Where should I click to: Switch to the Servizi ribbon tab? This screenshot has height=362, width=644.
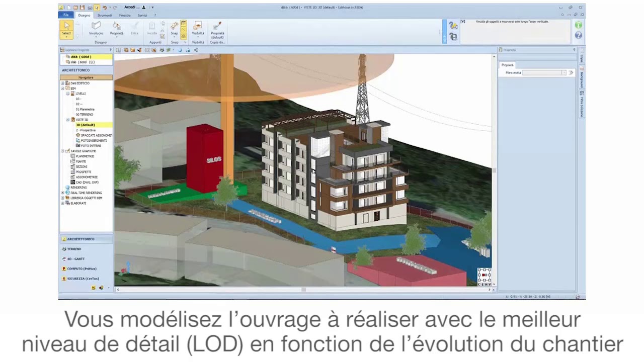(x=142, y=15)
